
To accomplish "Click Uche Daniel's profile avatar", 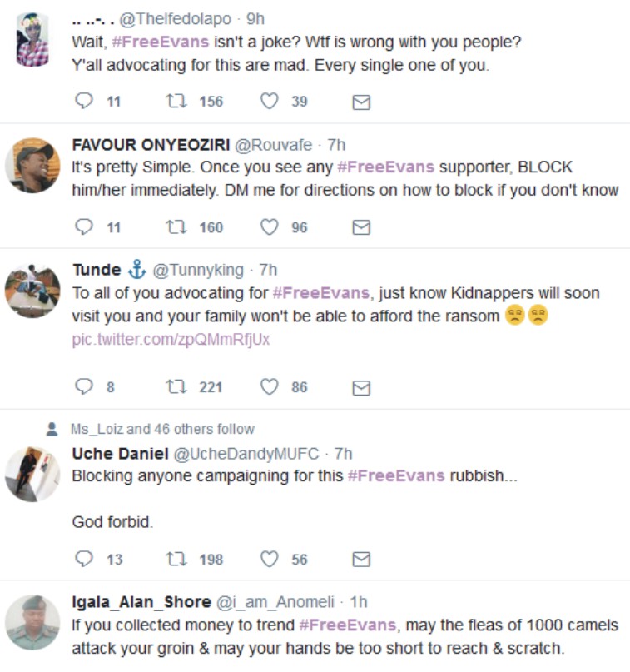I will tap(32, 475).
